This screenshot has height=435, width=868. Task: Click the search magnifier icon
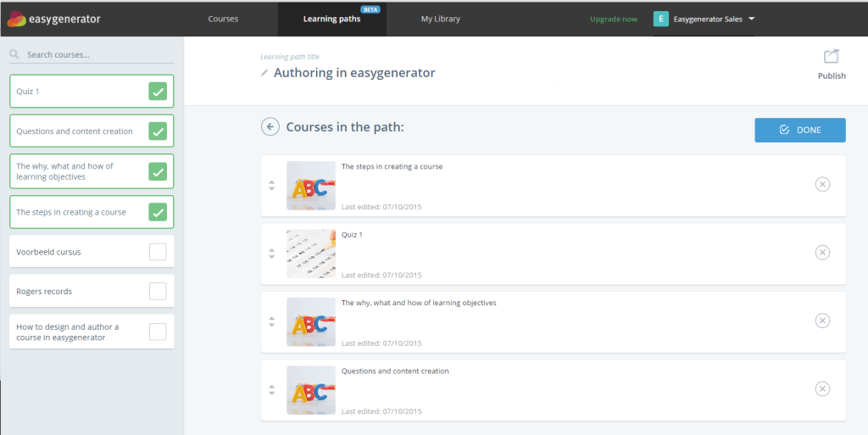(14, 54)
